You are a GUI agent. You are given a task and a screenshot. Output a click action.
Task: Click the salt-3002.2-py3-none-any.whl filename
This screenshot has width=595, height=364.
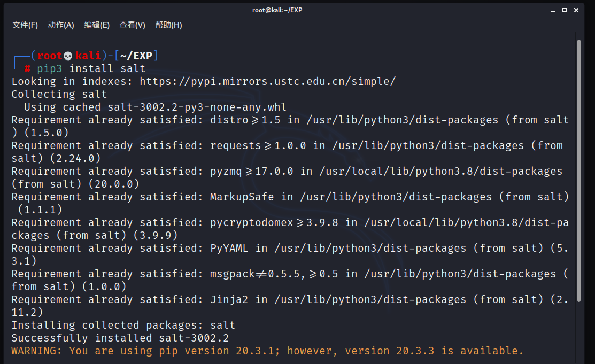coord(197,107)
